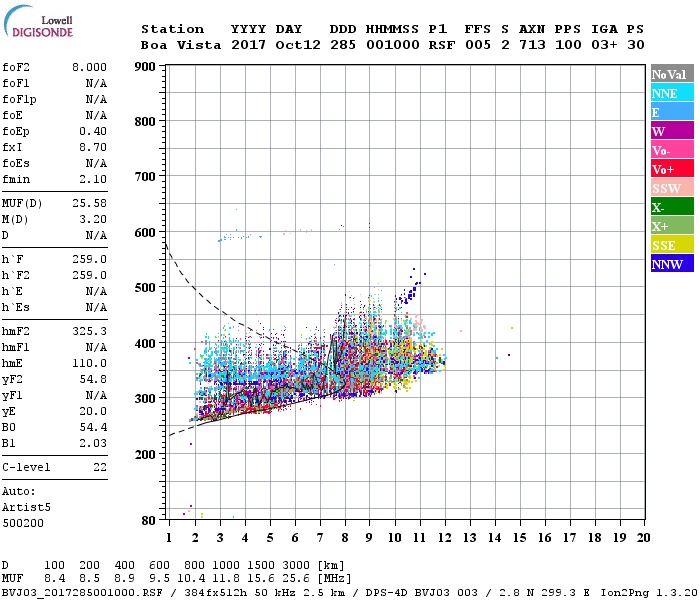Click the fxI value 8.70
Viewport: 700px width, 600px height.
coord(93,147)
